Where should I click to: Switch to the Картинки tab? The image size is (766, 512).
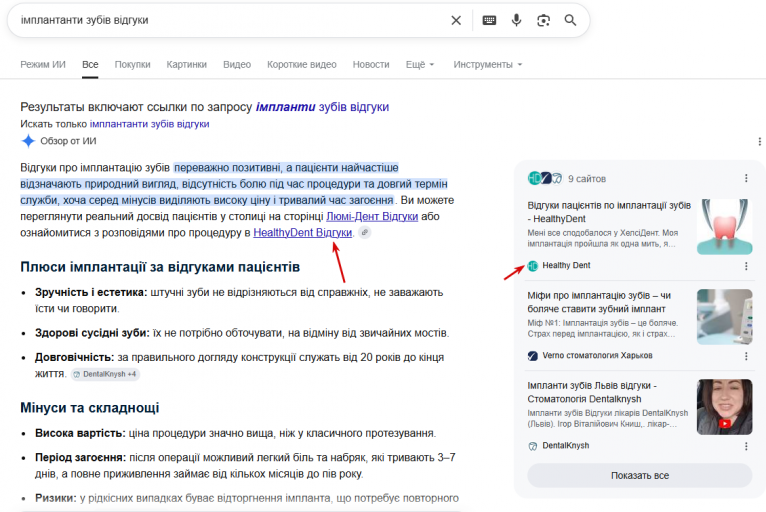(x=187, y=64)
